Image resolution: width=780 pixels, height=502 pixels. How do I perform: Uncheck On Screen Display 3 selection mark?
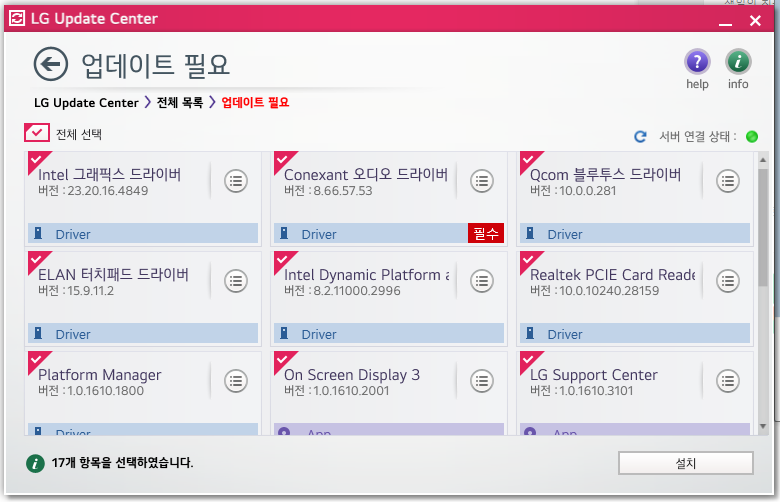[x=283, y=360]
